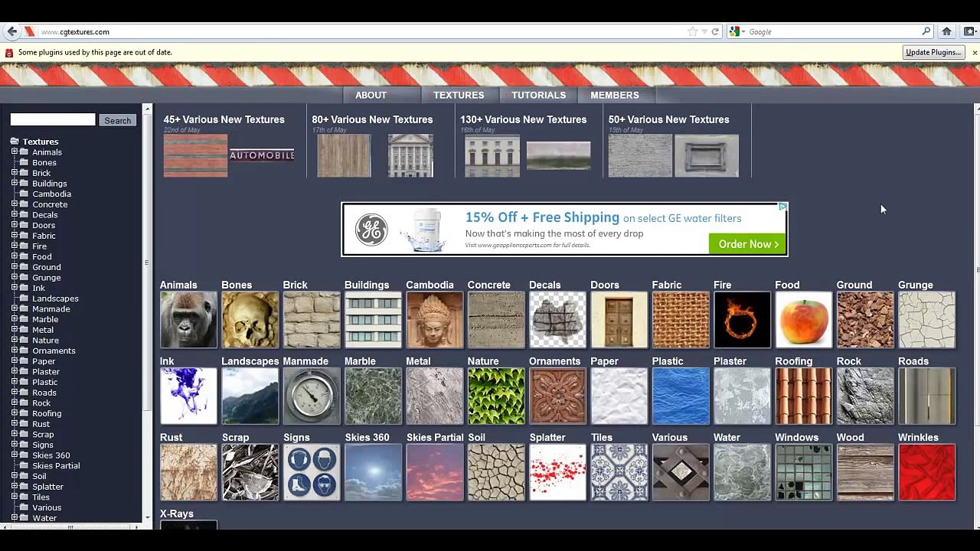Viewport: 980px width, 551px height.
Task: Click the Roads category label
Action: pyautogui.click(x=913, y=361)
